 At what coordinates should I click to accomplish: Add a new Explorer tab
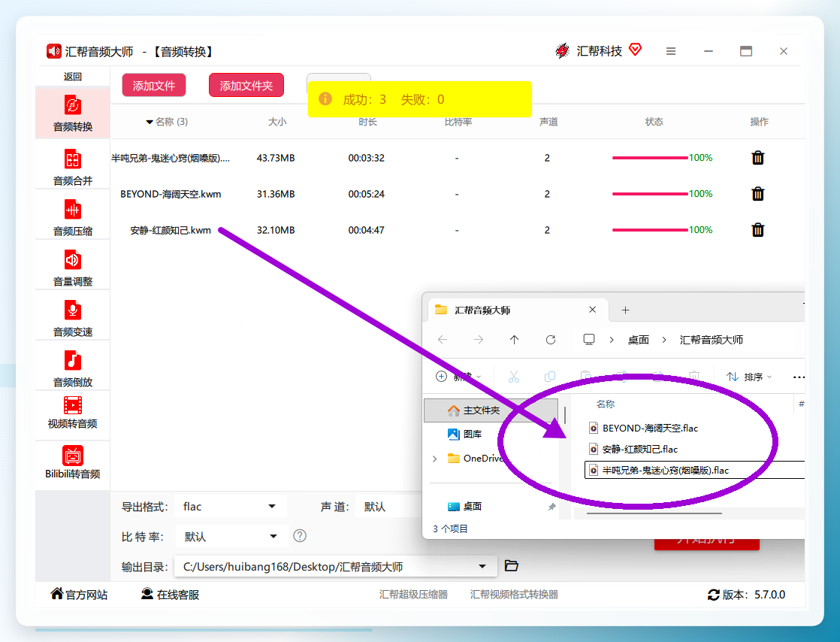click(625, 310)
